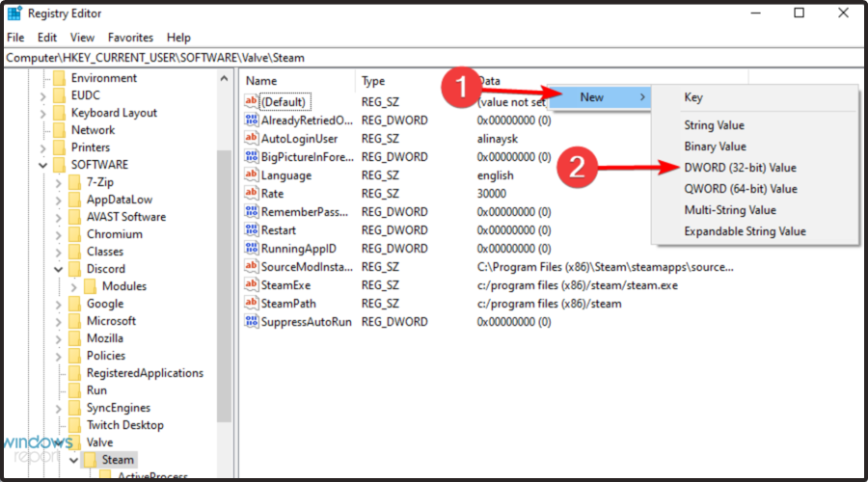This screenshot has width=868, height=482.
Task: Choose New in the context menu
Action: click(600, 97)
